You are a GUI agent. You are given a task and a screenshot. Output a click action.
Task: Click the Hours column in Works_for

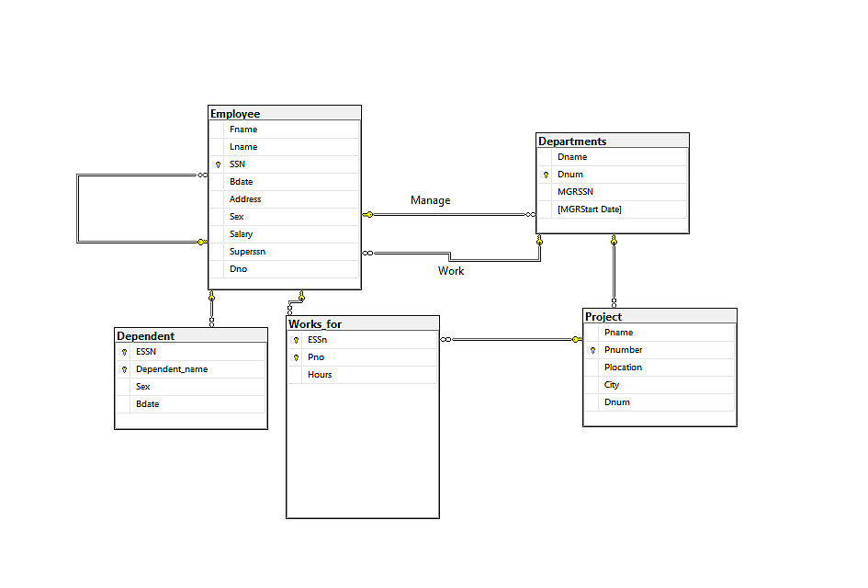(363, 375)
